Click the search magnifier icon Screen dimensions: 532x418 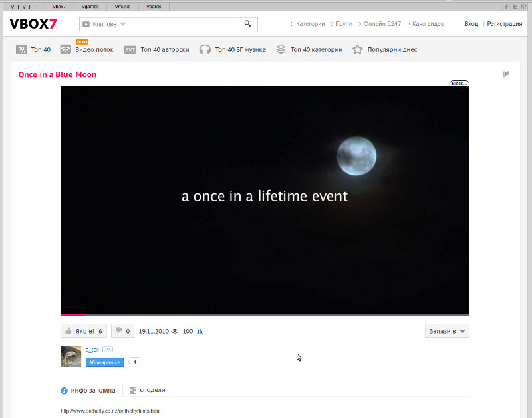click(248, 24)
